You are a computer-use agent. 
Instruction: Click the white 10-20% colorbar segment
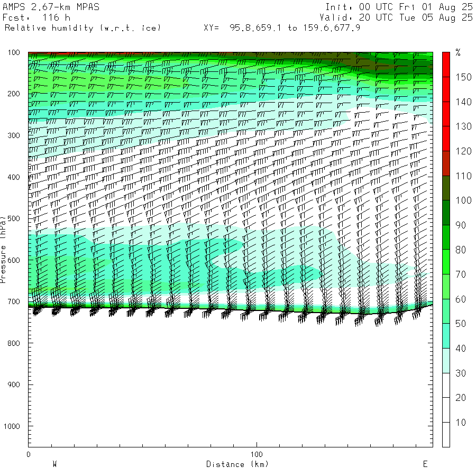click(x=446, y=410)
